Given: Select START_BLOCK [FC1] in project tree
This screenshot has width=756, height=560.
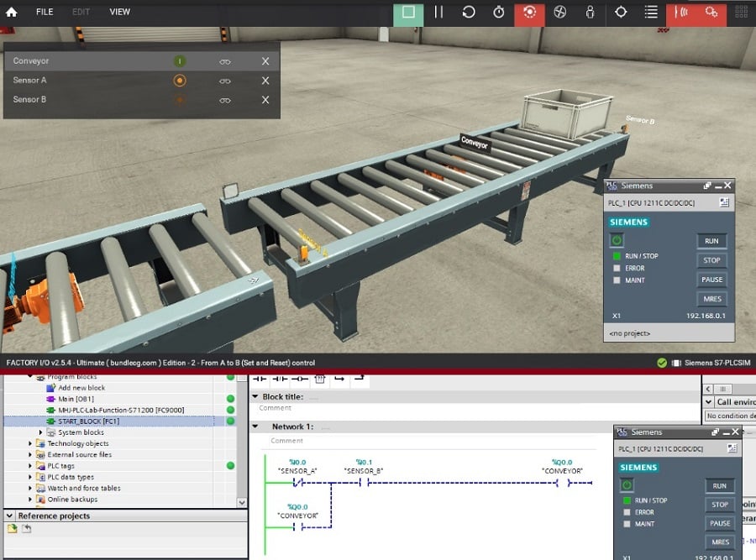Looking at the screenshot, I should coord(89,421).
